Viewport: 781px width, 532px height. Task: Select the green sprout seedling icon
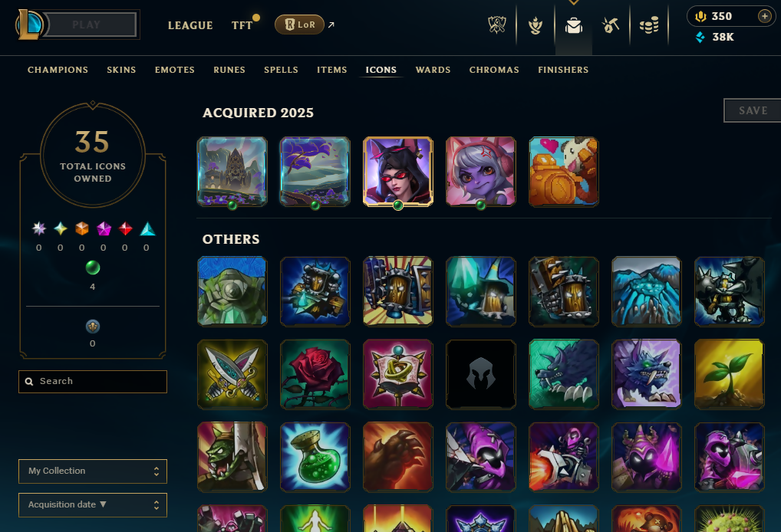[x=729, y=374]
